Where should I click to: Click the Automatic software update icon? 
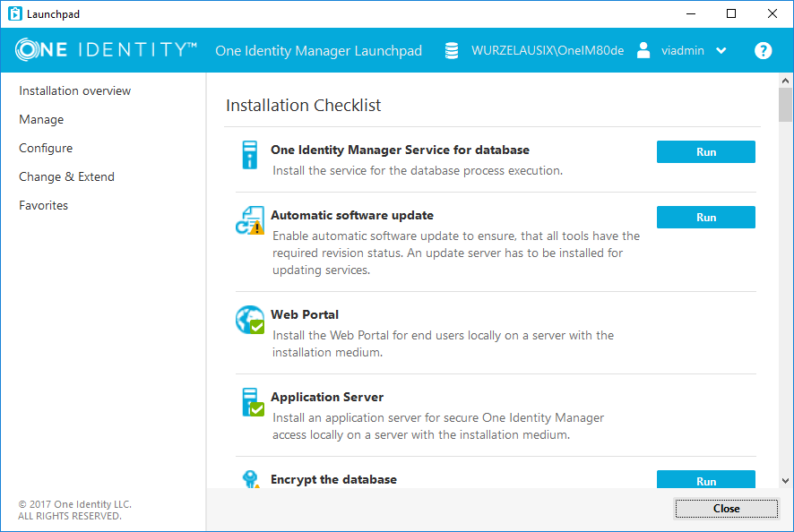(250, 220)
